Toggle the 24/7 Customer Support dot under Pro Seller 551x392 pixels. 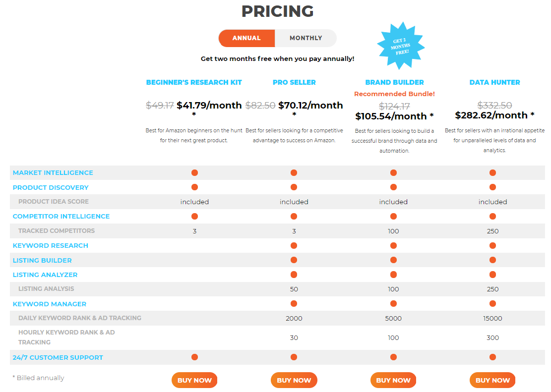[x=294, y=356]
